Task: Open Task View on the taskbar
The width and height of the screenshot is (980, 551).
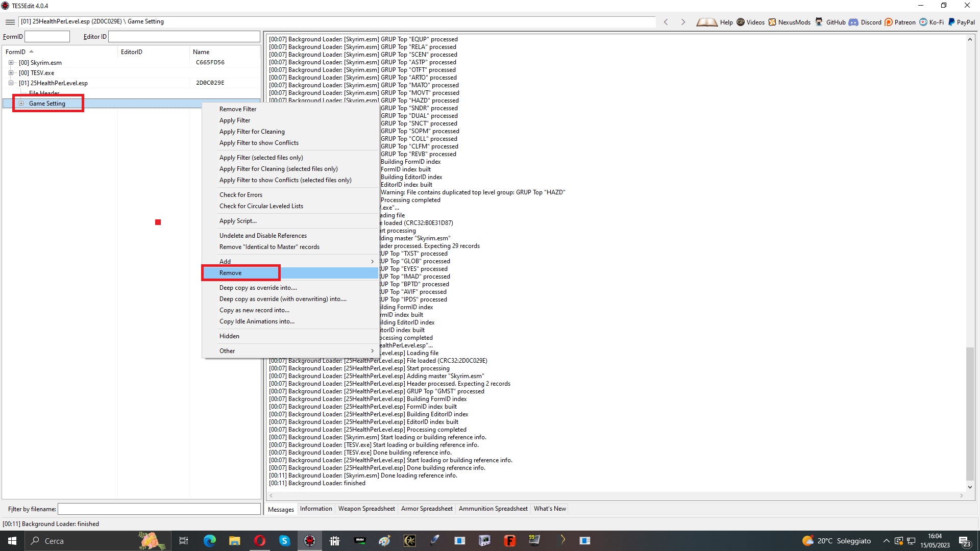Action: pos(184,541)
